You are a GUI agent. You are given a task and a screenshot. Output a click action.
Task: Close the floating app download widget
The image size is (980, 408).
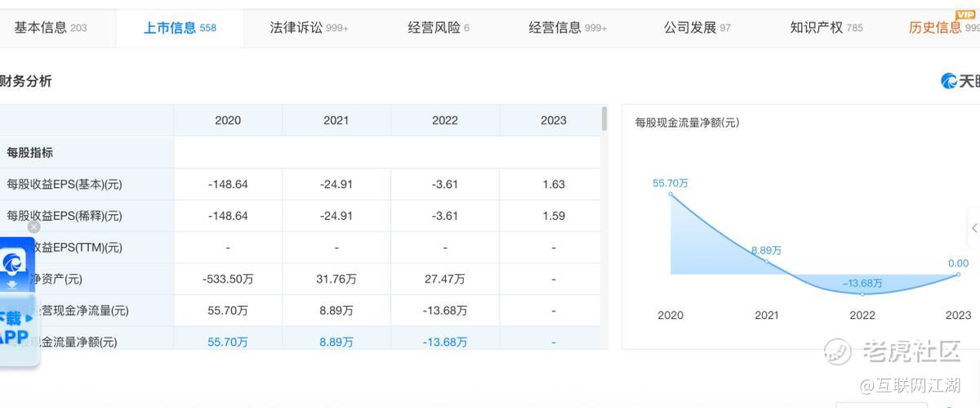(x=33, y=226)
